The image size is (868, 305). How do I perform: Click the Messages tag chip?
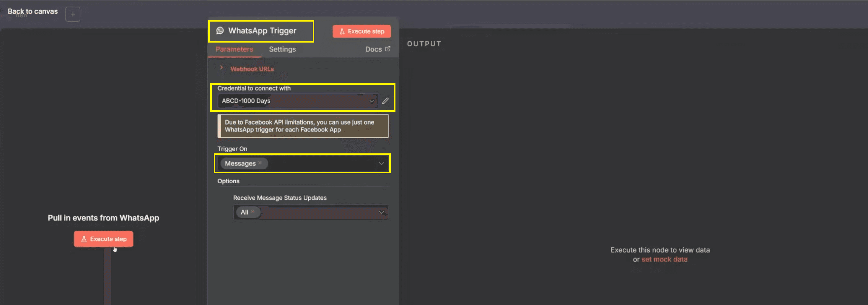244,163
